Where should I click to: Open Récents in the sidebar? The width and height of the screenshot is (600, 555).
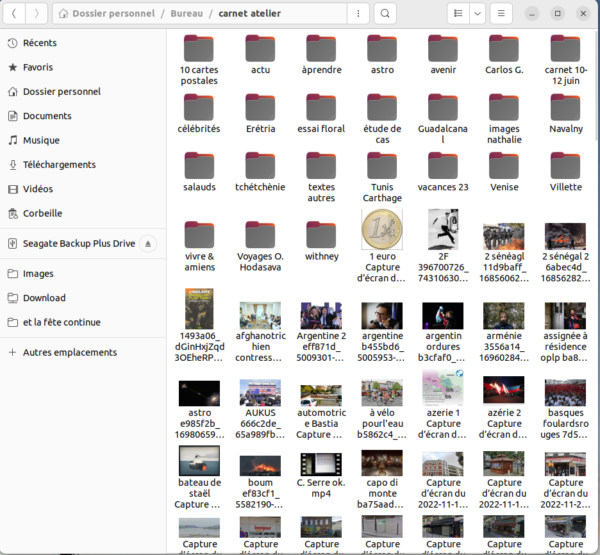40,43
